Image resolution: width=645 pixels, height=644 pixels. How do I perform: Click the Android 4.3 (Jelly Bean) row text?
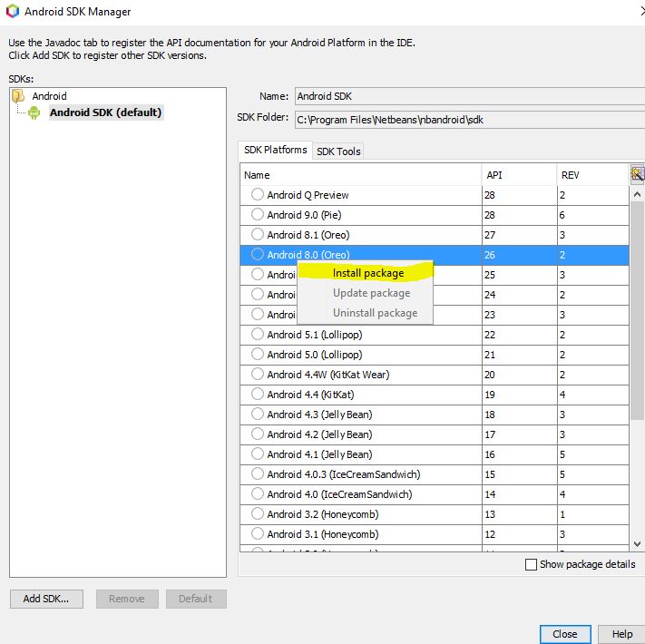[319, 415]
